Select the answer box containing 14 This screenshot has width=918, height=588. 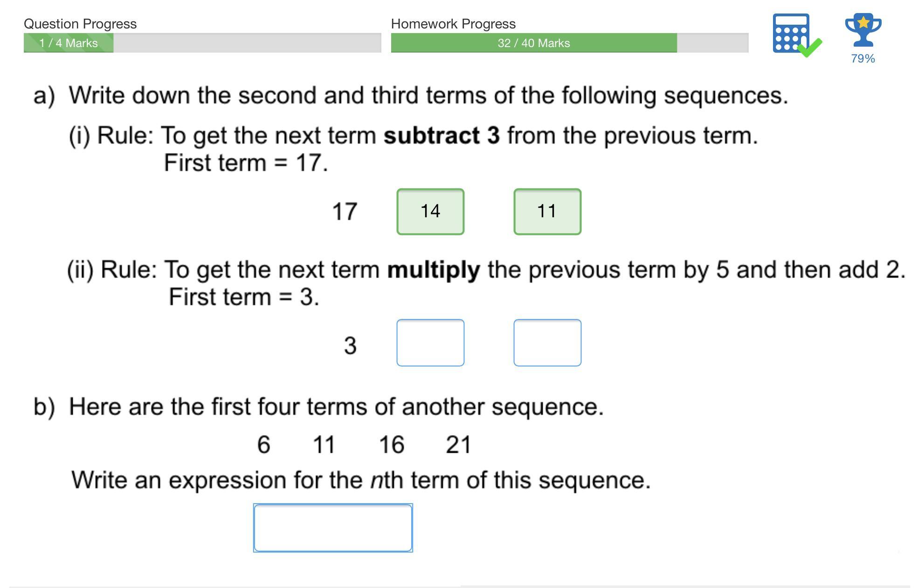pos(430,211)
